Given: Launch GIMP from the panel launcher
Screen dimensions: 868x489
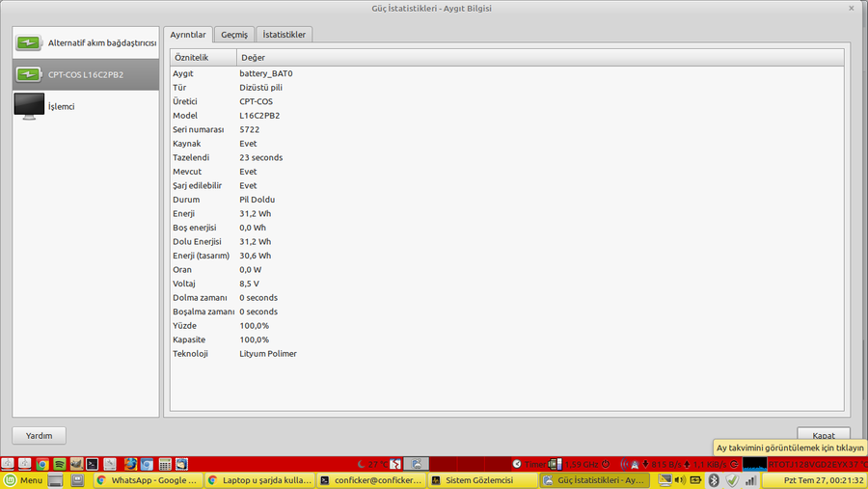Looking at the screenshot, I should tap(76, 464).
